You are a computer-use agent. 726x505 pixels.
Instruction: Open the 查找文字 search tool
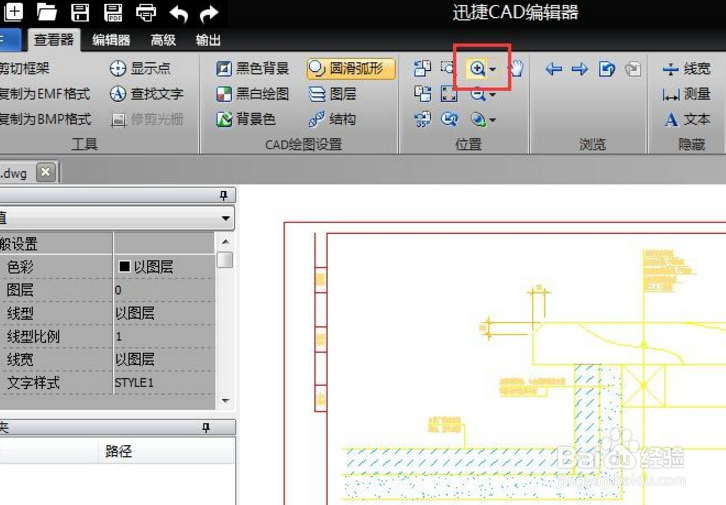point(146,94)
